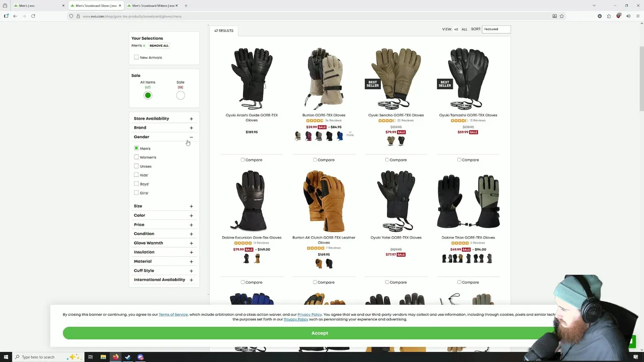Screen dimensions: 644x362
Task: Open the Firefox hamburger menu
Action: (638, 16)
